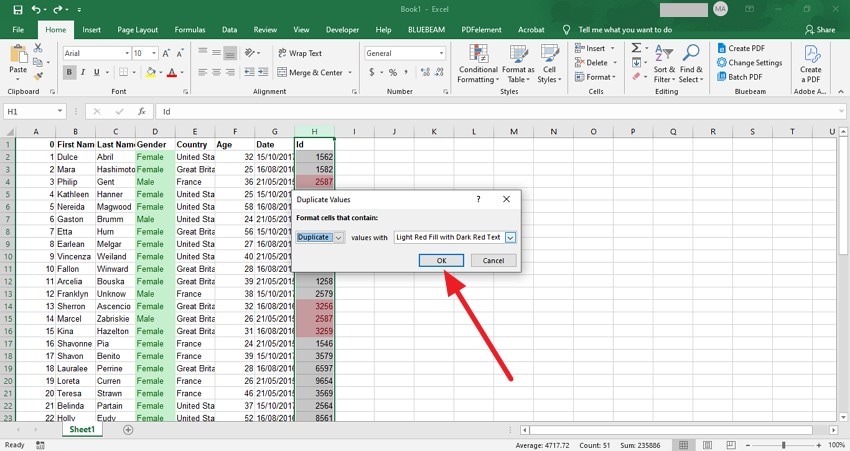This screenshot has height=451, width=850.
Task: Click Bluebeam Change Settings button
Action: click(749, 62)
